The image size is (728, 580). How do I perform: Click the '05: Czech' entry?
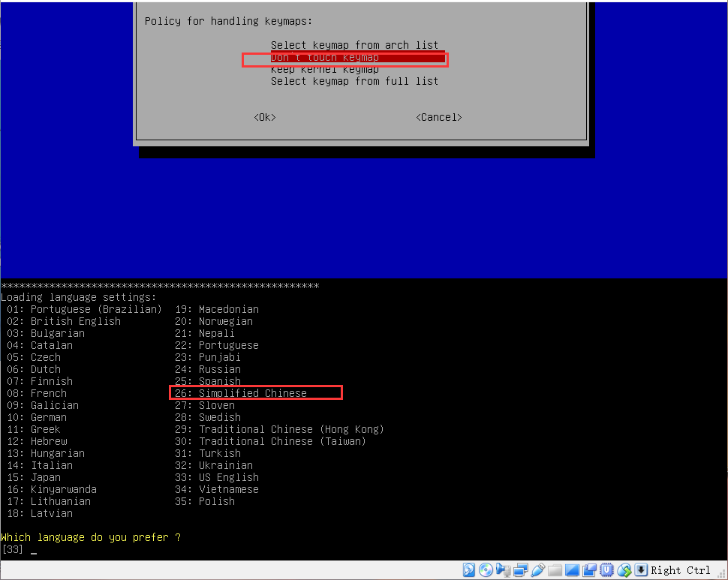[x=34, y=358]
